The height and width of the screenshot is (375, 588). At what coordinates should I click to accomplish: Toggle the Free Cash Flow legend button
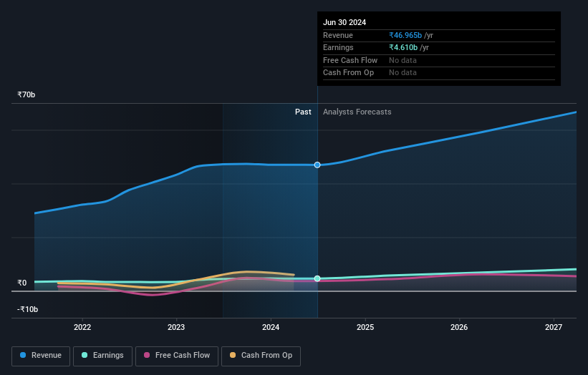tap(177, 356)
